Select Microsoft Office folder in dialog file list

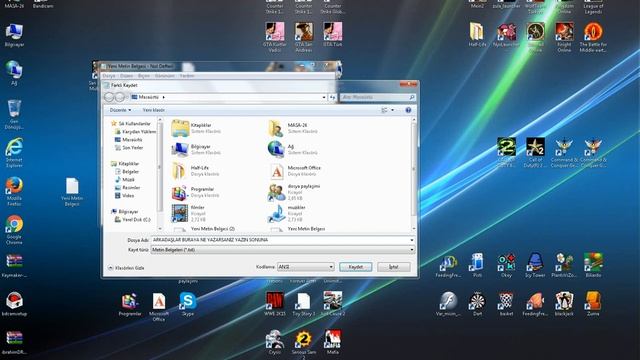294,170
